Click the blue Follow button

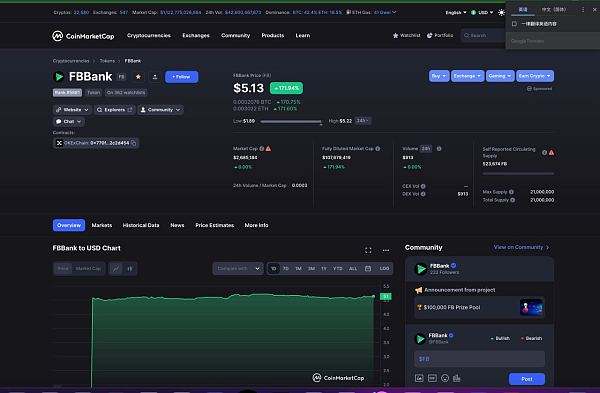[x=181, y=77]
